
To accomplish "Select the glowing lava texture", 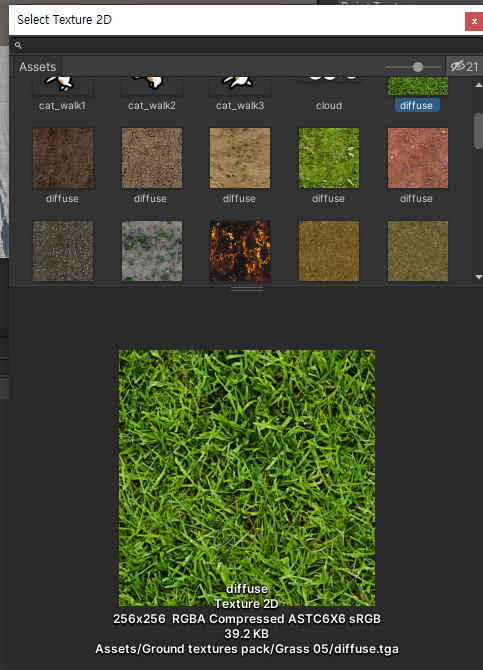I will tap(240, 251).
